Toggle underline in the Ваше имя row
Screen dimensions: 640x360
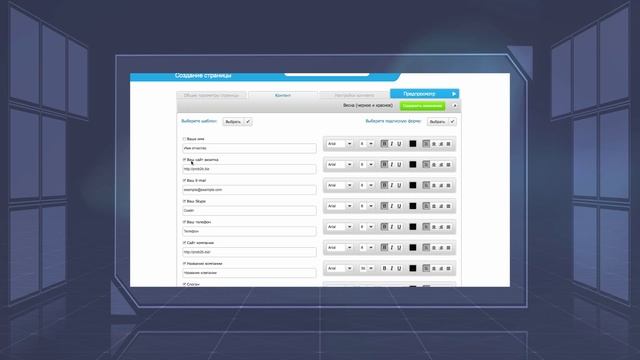pos(399,144)
